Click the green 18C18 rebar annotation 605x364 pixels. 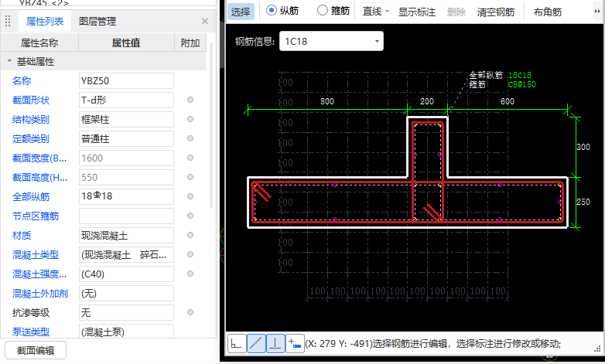pyautogui.click(x=519, y=75)
